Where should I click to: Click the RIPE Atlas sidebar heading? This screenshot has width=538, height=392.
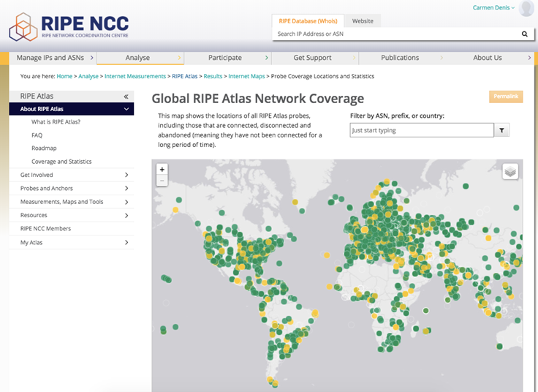(x=37, y=96)
